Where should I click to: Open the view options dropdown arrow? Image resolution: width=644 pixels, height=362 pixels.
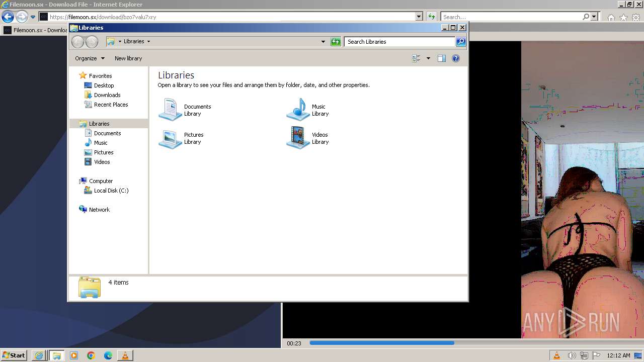428,58
